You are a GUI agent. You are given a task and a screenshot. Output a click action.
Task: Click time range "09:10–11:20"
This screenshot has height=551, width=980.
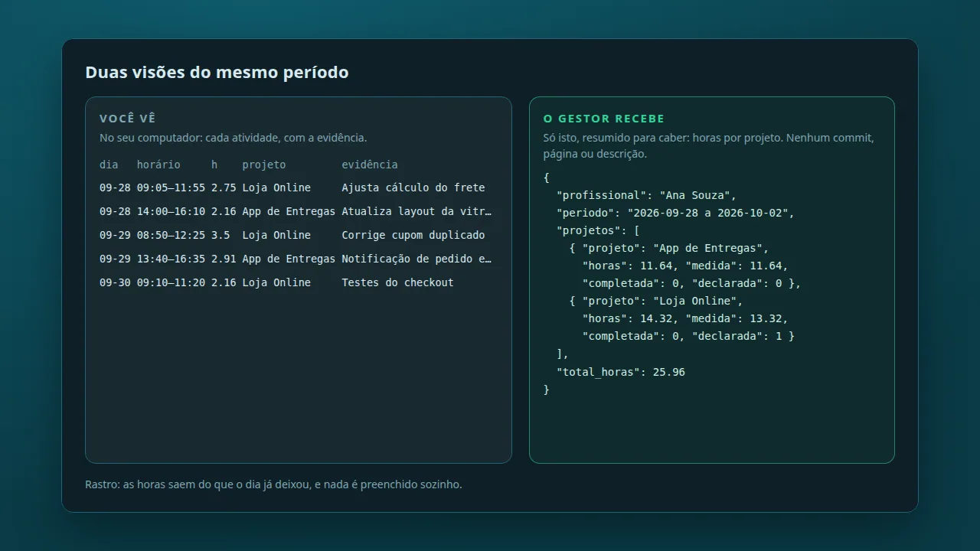coord(171,282)
